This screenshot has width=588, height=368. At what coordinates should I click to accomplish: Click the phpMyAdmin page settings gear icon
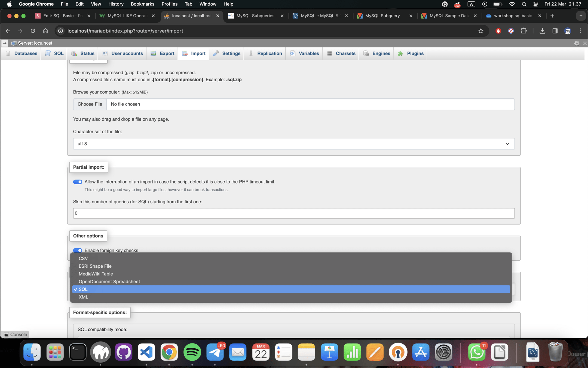(576, 43)
